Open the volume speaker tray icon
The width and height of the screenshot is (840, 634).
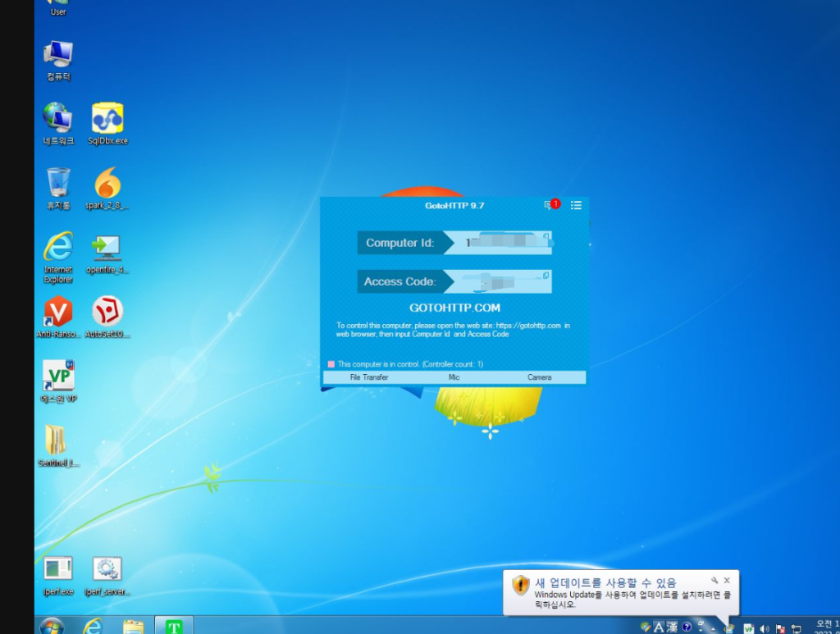pos(765,629)
